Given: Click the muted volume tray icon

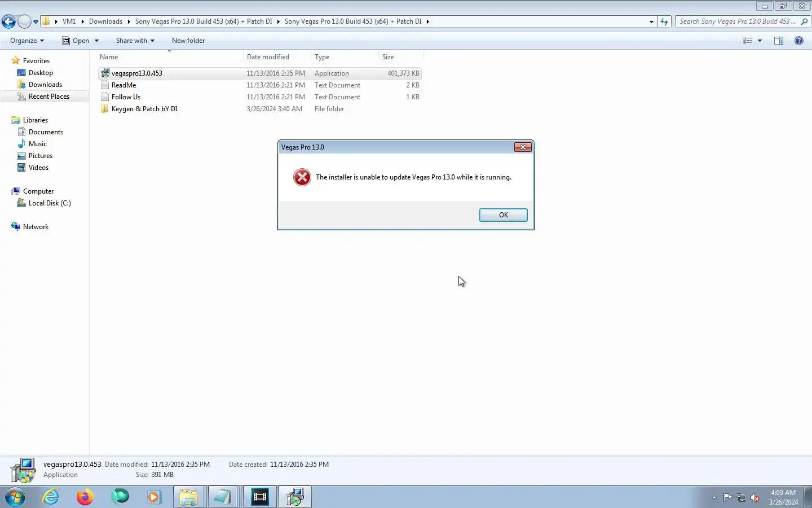Looking at the screenshot, I should tap(755, 497).
